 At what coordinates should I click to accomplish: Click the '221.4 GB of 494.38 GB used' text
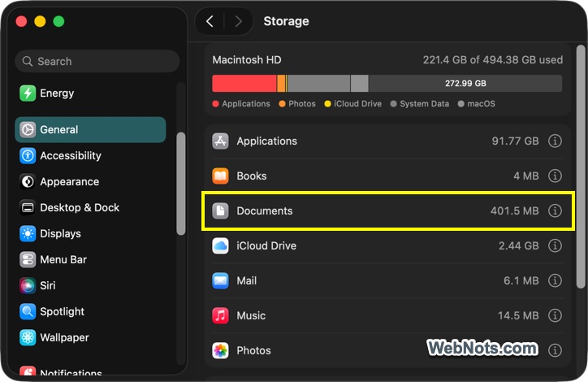point(493,60)
